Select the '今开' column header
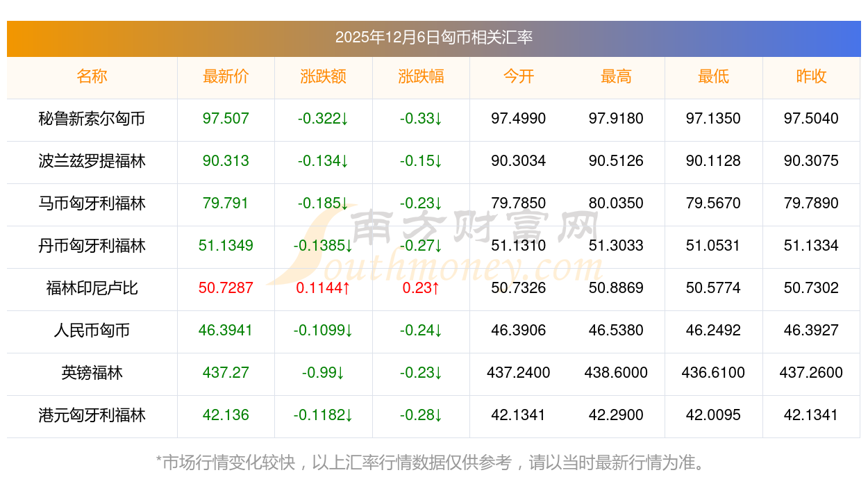The image size is (868, 484). tap(519, 76)
